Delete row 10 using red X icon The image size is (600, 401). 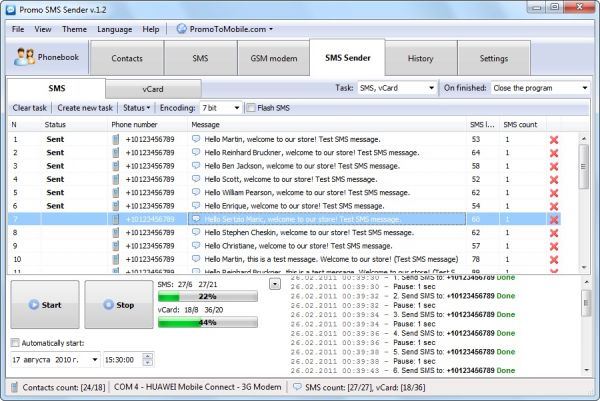click(x=554, y=260)
